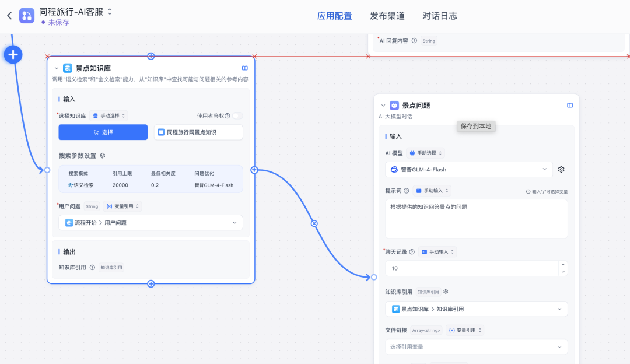The width and height of the screenshot is (630, 364).
Task: Open AI 模型 手动选择 mode dropdown
Action: click(425, 153)
